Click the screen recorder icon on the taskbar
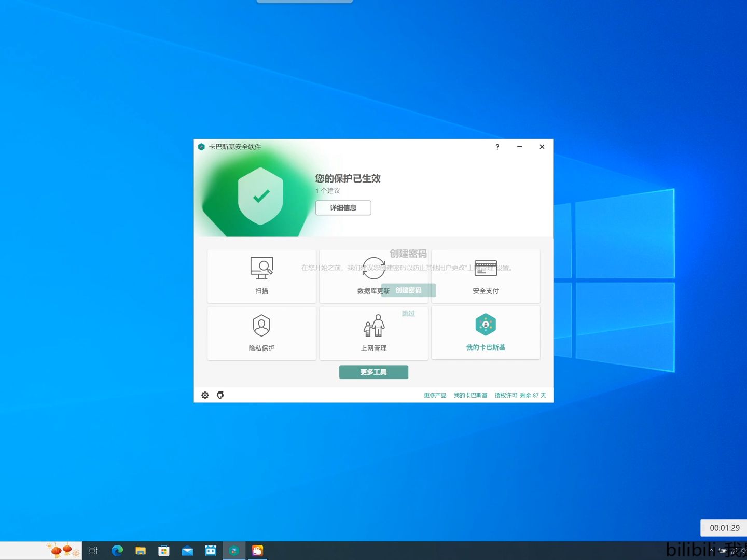Screen dimensions: 747x560 coord(257,551)
